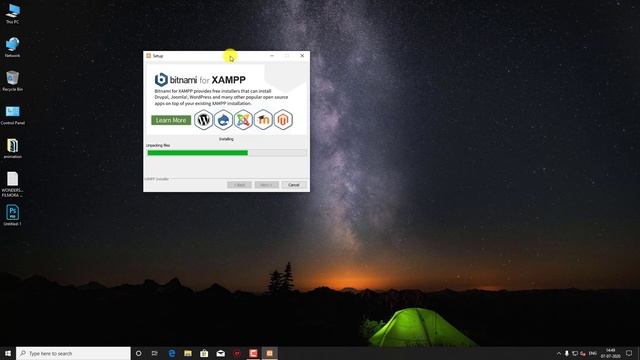Click the red shield taskbar icon
Viewport: 640px width, 360px height.
pos(237,353)
